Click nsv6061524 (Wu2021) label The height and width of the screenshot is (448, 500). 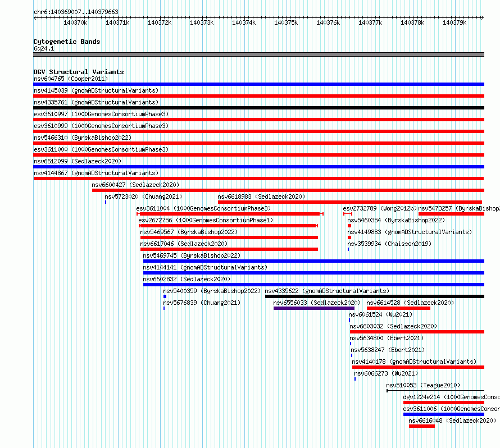pyautogui.click(x=380, y=314)
